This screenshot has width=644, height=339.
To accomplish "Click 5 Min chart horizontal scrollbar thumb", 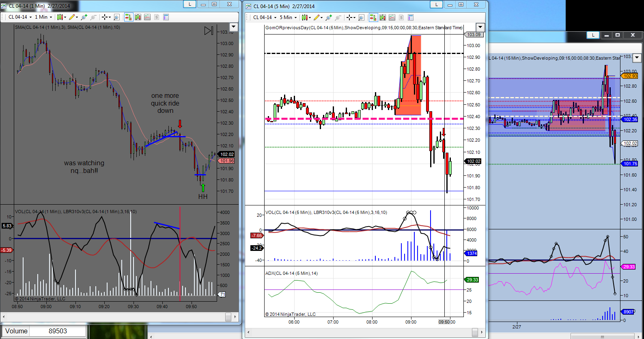I will 475,333.
